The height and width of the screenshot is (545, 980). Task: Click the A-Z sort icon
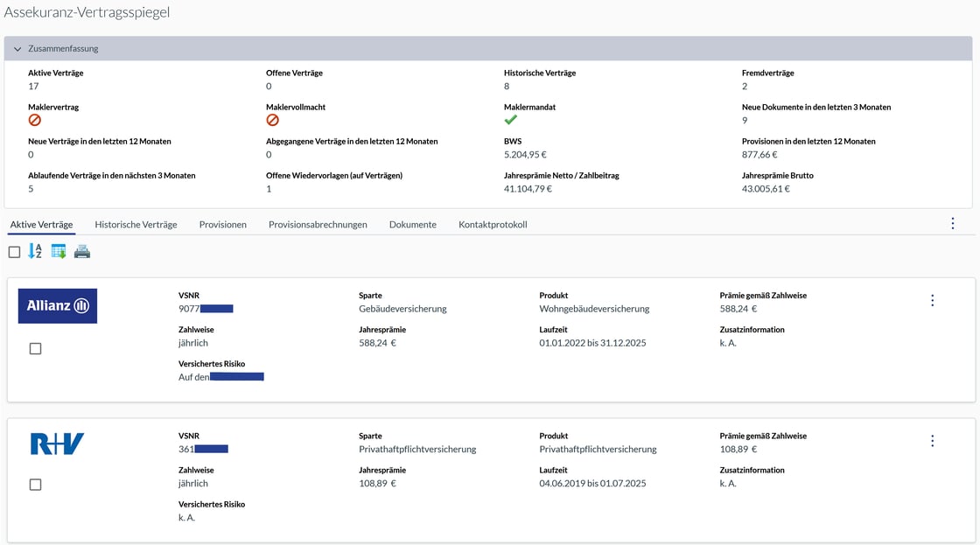point(35,252)
